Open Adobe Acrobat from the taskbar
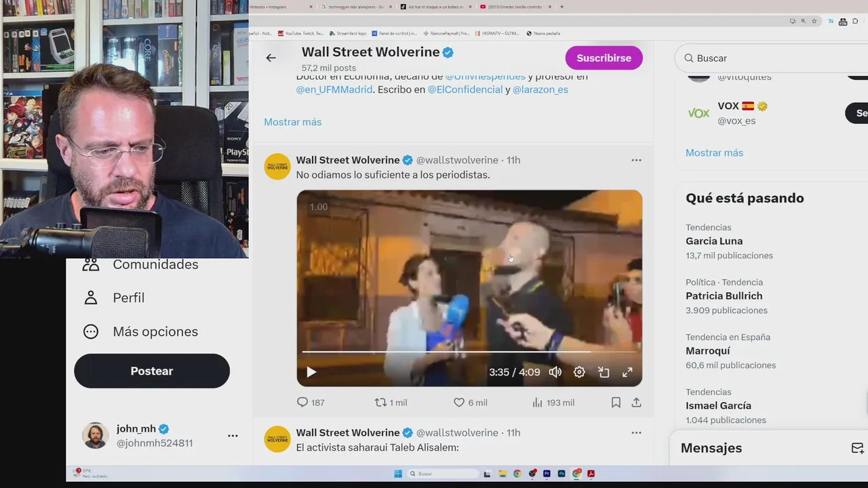 [x=591, y=474]
